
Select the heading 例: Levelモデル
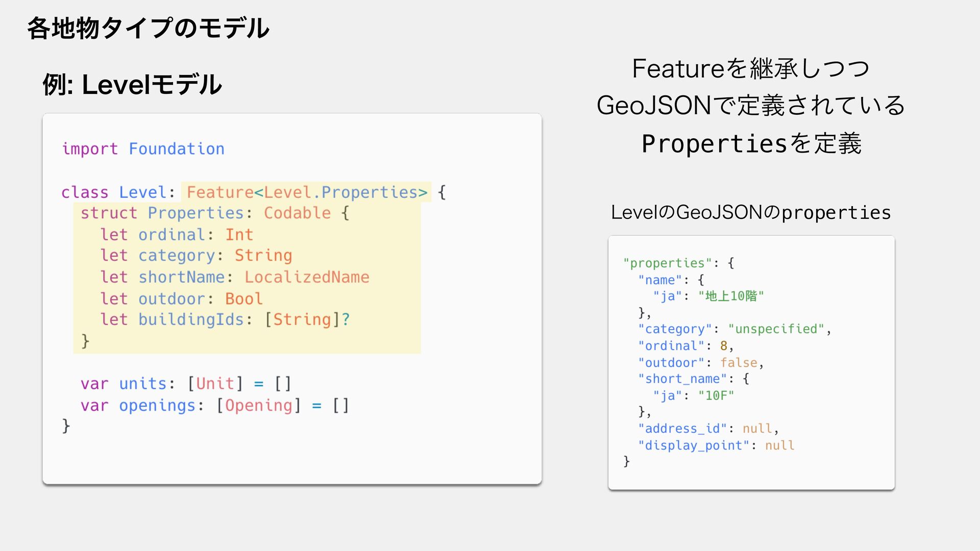[132, 84]
